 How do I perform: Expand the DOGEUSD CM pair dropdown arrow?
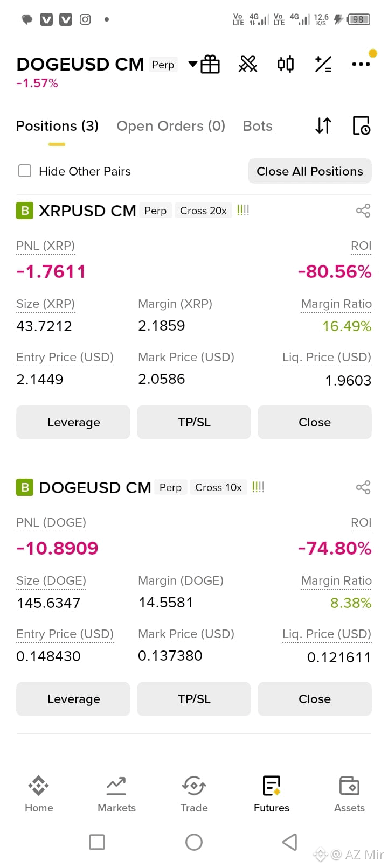tap(192, 65)
